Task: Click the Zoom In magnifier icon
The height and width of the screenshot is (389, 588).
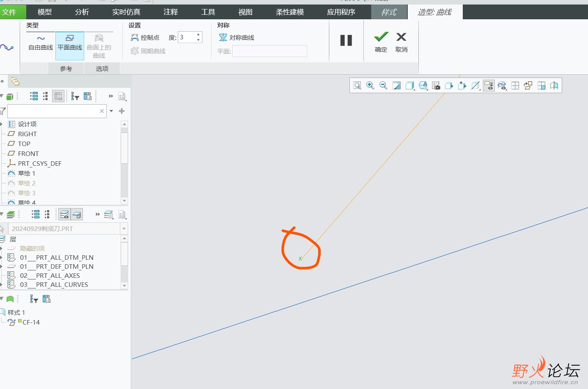Action: (370, 85)
